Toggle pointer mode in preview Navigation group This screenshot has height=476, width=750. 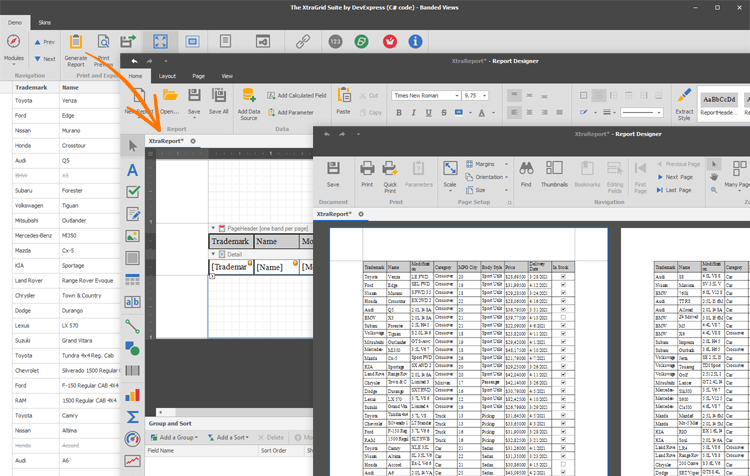tap(714, 164)
